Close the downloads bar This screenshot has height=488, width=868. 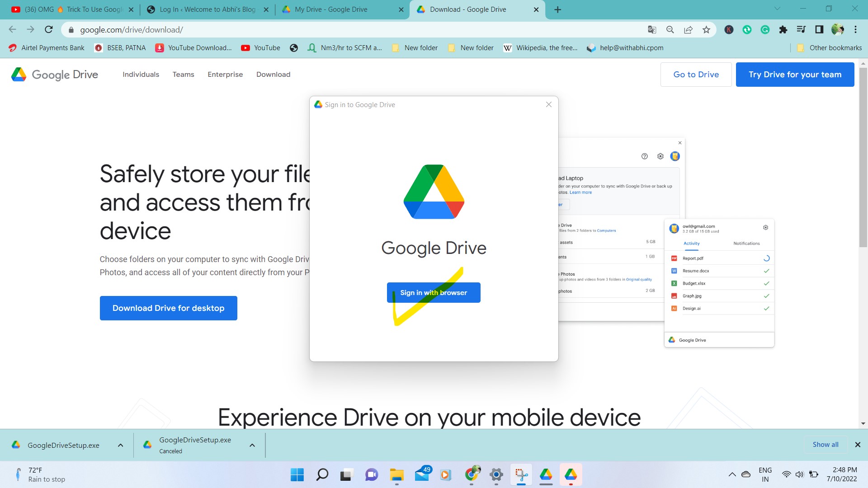pos(858,445)
